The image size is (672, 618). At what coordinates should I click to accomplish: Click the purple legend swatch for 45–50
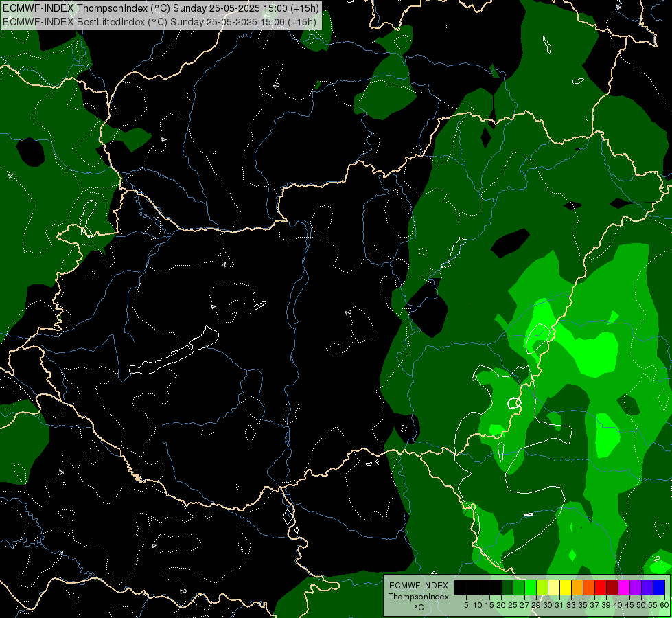[636, 587]
